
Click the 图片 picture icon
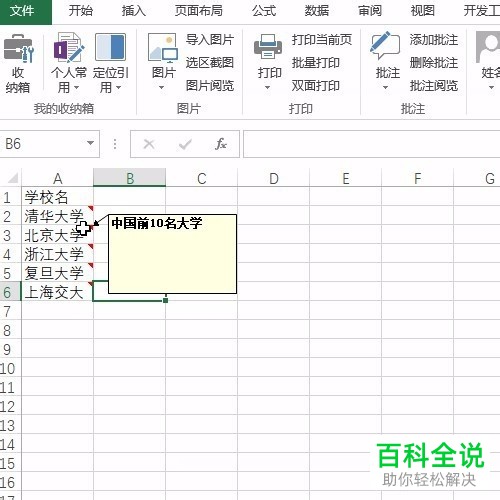click(x=162, y=47)
